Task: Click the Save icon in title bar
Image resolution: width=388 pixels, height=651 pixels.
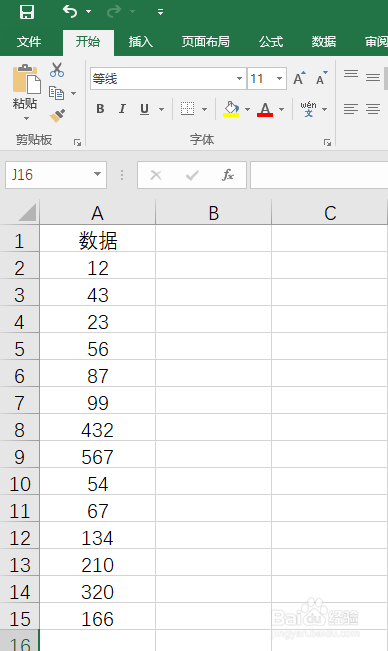Action: coord(27,12)
